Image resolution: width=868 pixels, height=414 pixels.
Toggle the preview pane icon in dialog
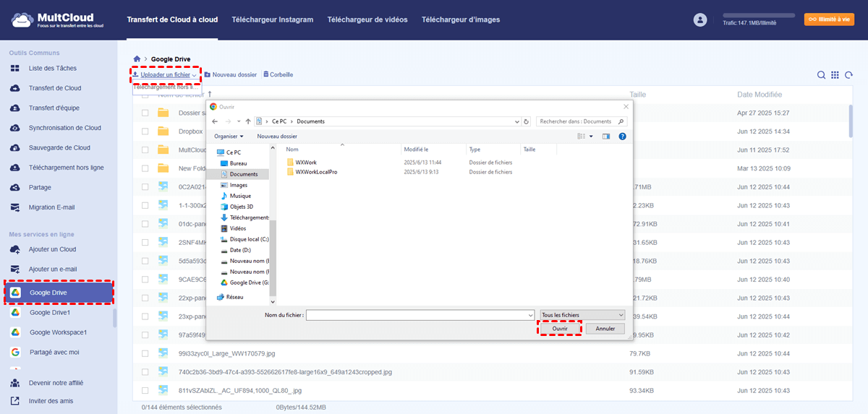[x=606, y=136]
